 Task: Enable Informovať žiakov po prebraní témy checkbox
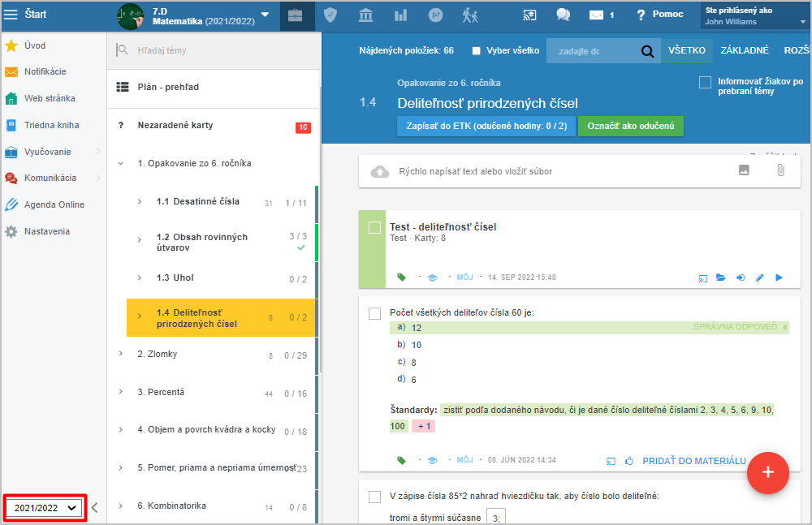pos(705,82)
